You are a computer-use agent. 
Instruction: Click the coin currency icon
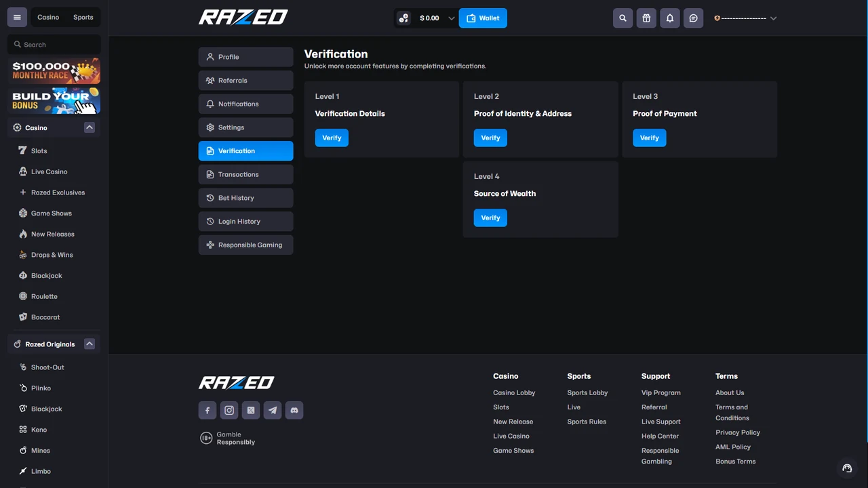[404, 18]
